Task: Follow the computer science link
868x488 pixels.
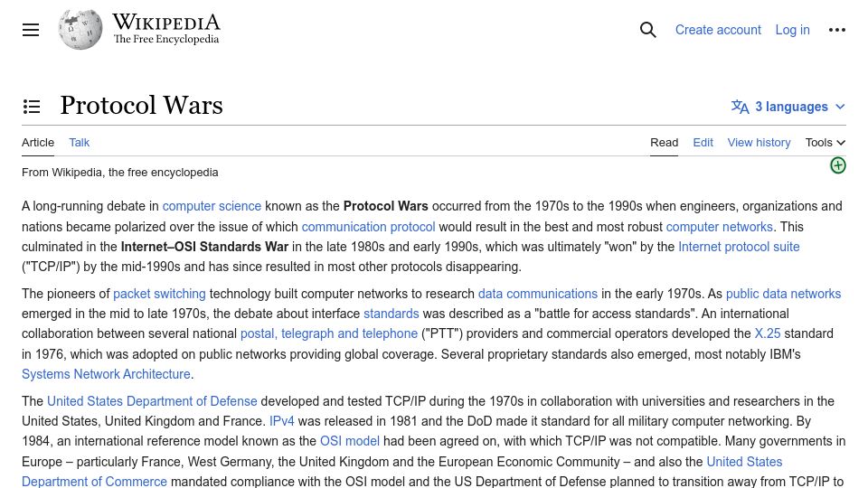Action: click(212, 206)
